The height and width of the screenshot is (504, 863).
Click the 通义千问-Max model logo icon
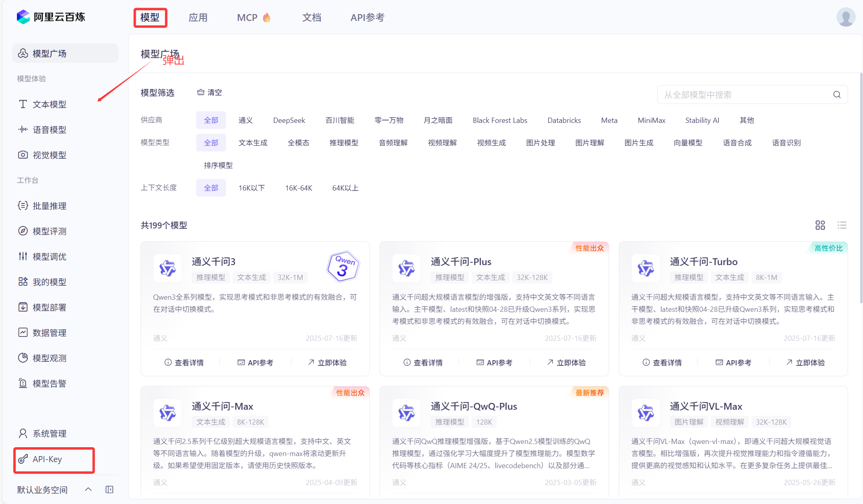click(168, 413)
